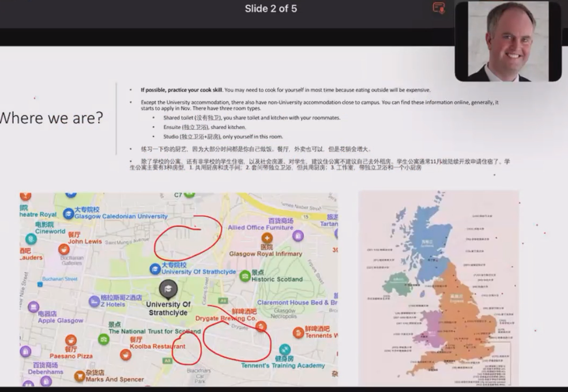The height and width of the screenshot is (392, 568).
Task: Click the John Lewis restaurant marker icon
Action: click(x=64, y=250)
